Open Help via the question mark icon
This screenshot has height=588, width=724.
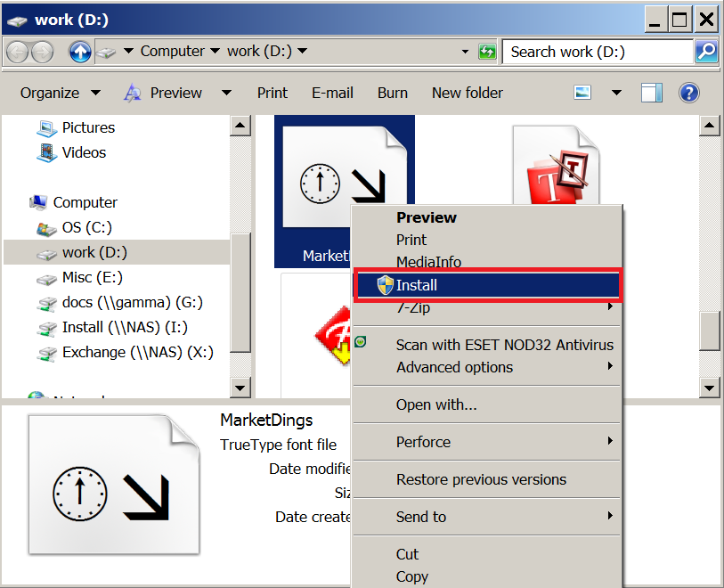(x=688, y=93)
